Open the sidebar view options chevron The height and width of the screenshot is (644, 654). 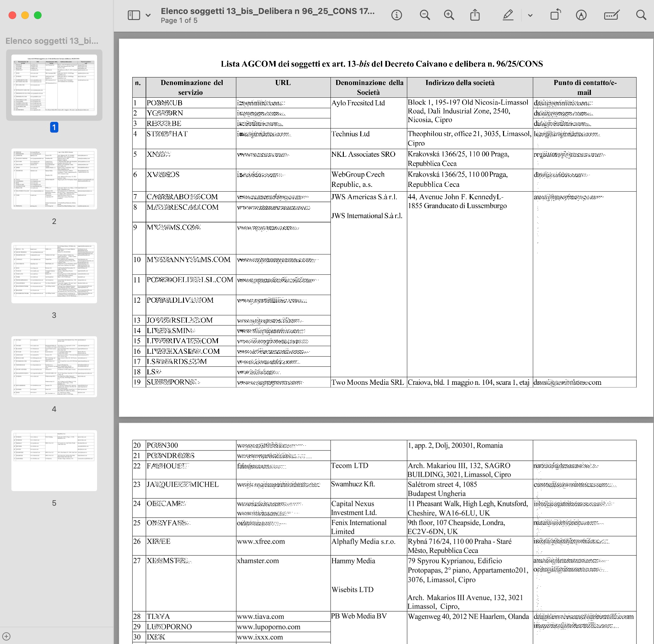pyautogui.click(x=148, y=15)
